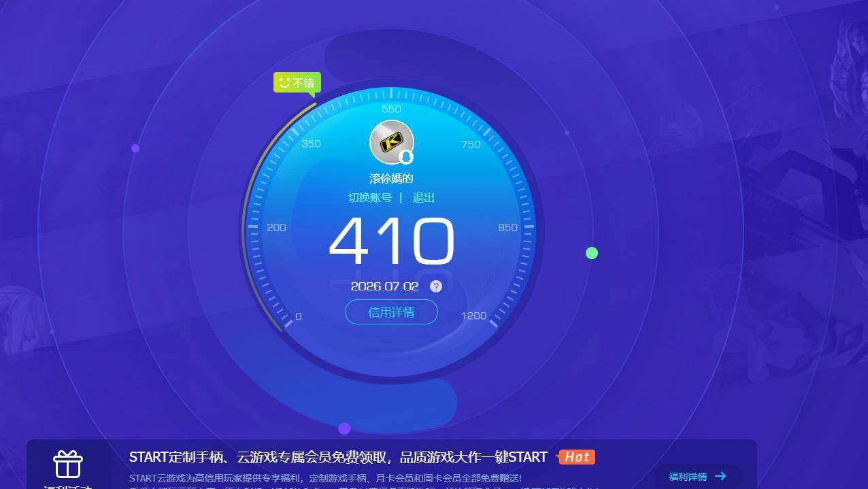Click the 福利详情 button
The height and width of the screenshot is (489, 868).
click(698, 476)
